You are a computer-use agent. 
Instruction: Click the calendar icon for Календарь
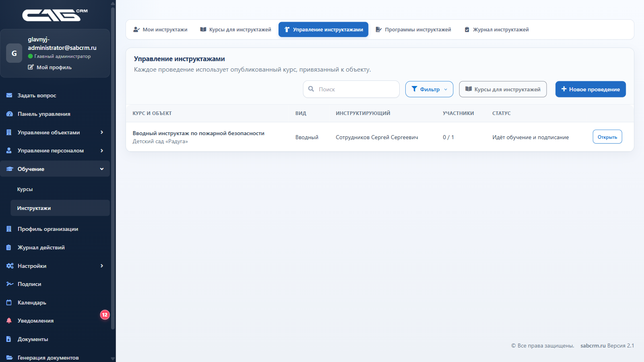9,302
